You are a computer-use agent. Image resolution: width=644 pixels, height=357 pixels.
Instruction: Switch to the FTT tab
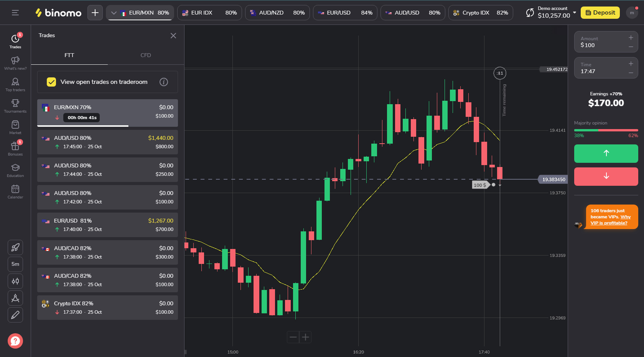pos(69,55)
